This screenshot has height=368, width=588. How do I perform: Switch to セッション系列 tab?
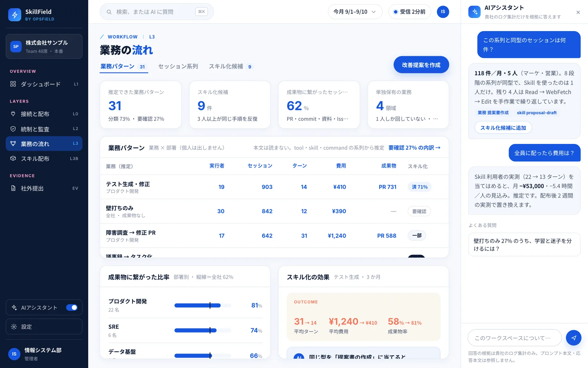point(178,66)
